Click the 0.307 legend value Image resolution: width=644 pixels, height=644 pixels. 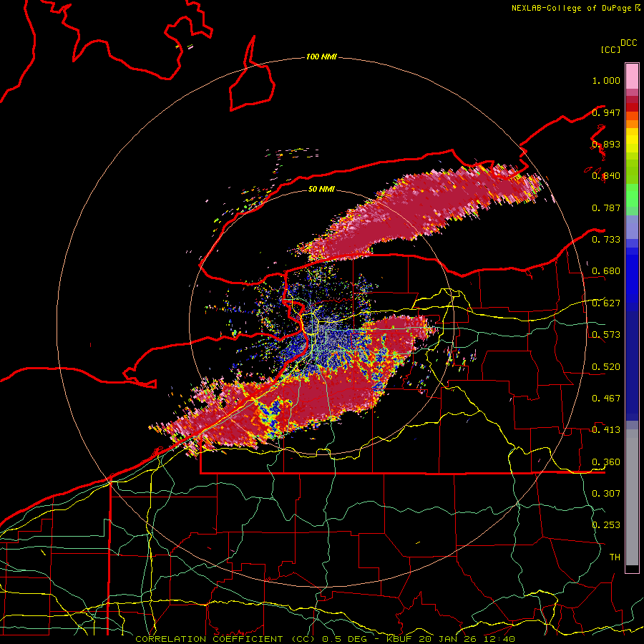click(x=606, y=493)
